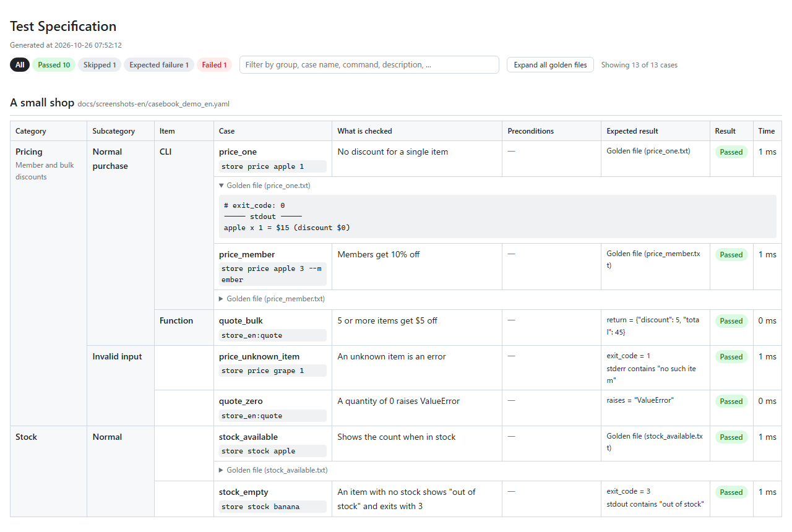Click the Passed badge for quote_bulk
The height and width of the screenshot is (532, 792).
(x=731, y=321)
